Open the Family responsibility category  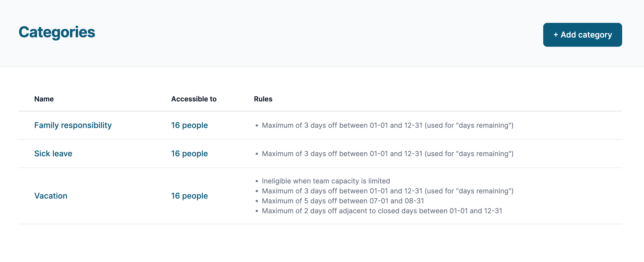point(73,125)
